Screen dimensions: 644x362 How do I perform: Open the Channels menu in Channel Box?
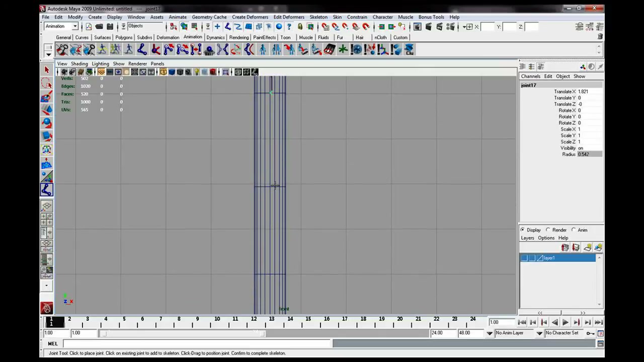[531, 76]
